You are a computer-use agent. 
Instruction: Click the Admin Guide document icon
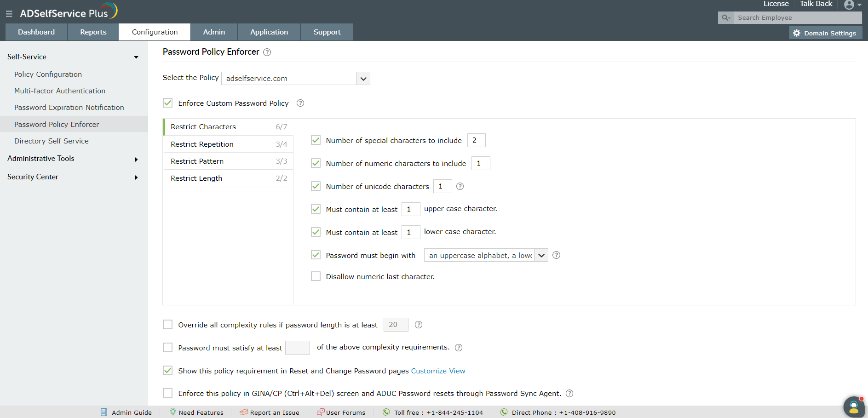[x=104, y=412]
